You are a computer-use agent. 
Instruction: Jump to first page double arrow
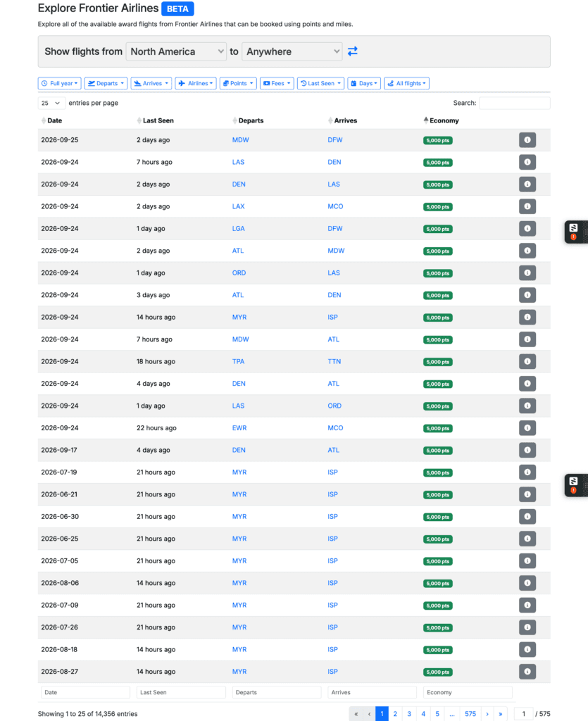click(x=356, y=714)
